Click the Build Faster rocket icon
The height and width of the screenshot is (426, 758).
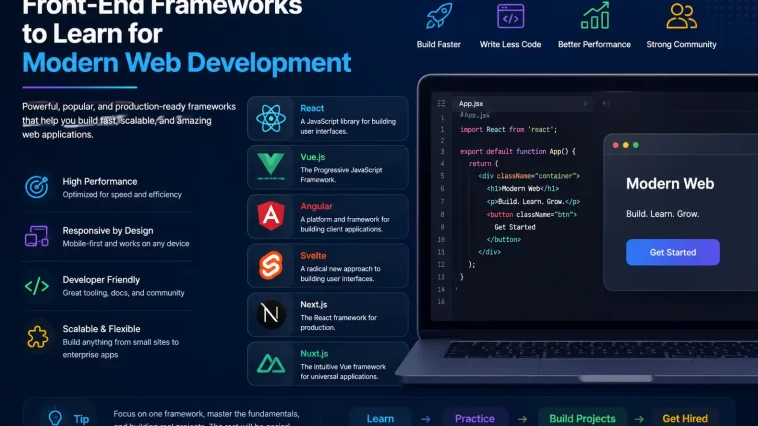point(439,15)
